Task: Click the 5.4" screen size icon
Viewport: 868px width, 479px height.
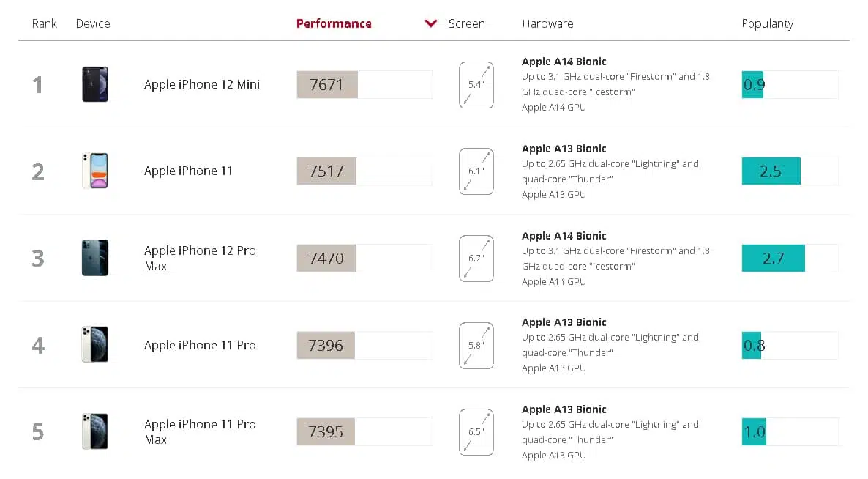Action: [x=476, y=85]
